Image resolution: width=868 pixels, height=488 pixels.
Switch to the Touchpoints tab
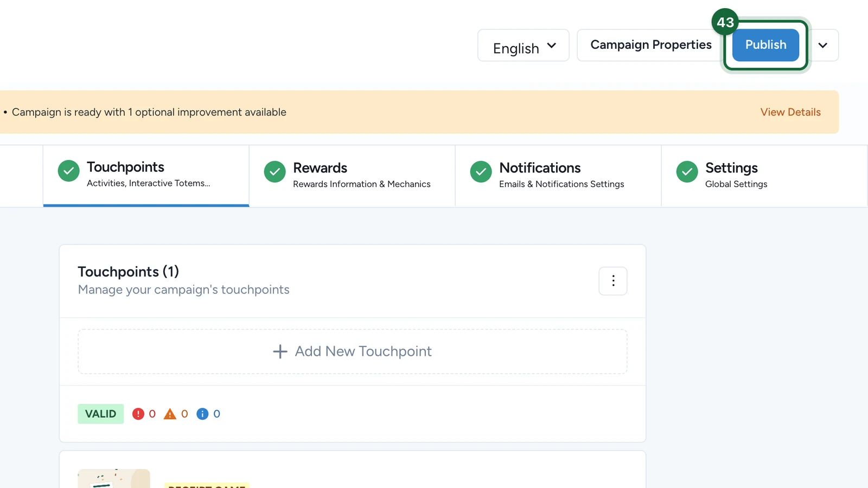click(x=146, y=176)
